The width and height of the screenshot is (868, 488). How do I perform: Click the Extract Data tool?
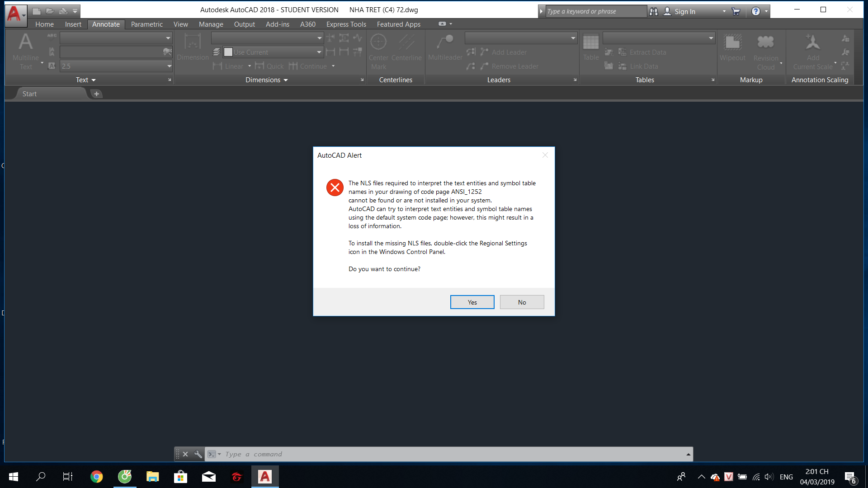point(642,52)
